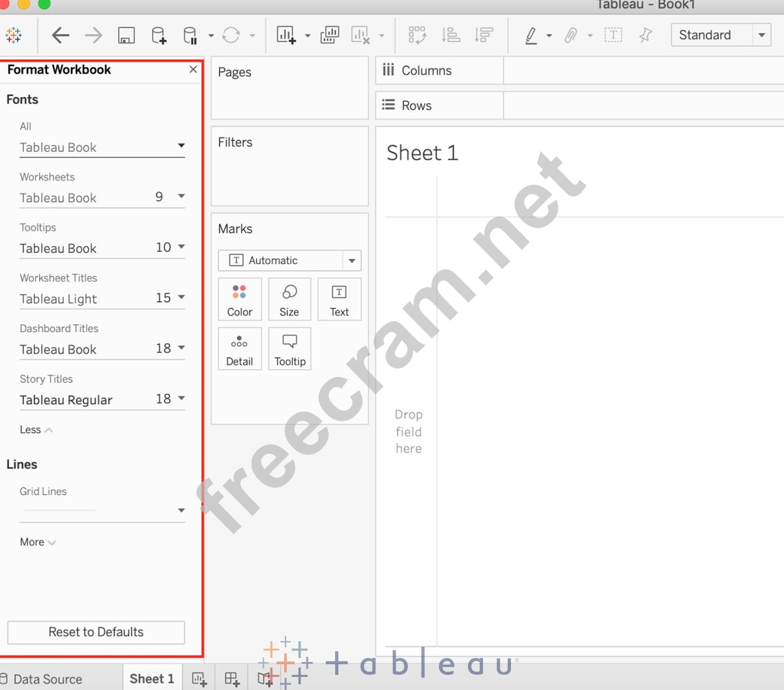Open the Story Titles font dropdown
Image resolution: width=784 pixels, height=690 pixels.
(x=102, y=400)
